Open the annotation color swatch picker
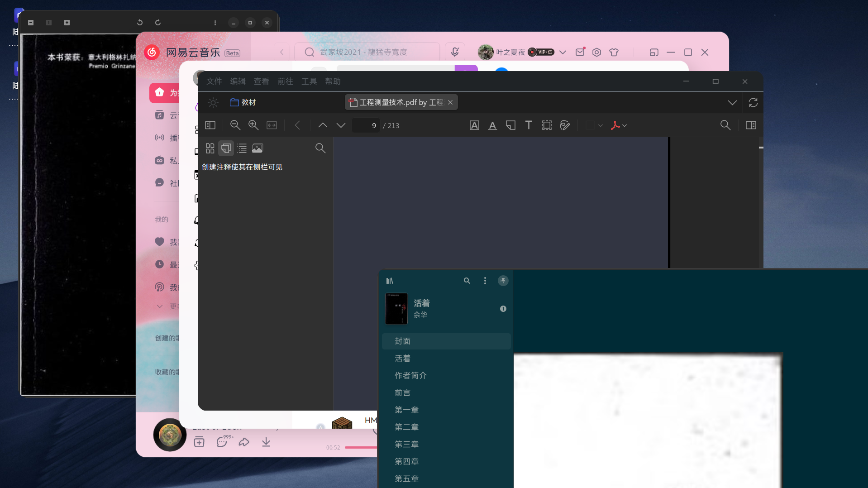Screen dimensions: 868x488 coord(594,125)
